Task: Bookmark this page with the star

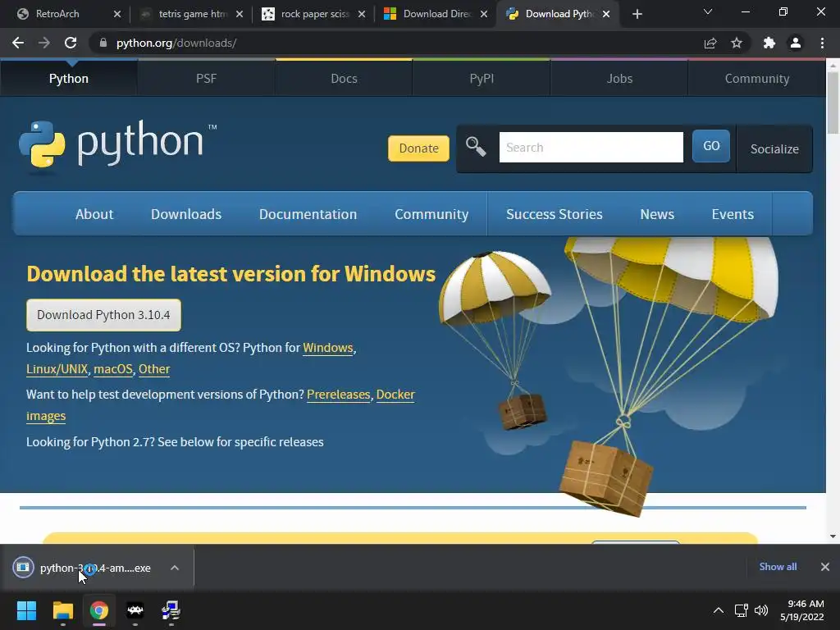Action: [737, 43]
